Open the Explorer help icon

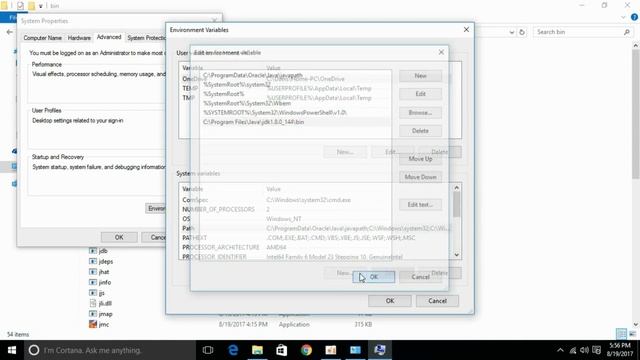pos(634,17)
